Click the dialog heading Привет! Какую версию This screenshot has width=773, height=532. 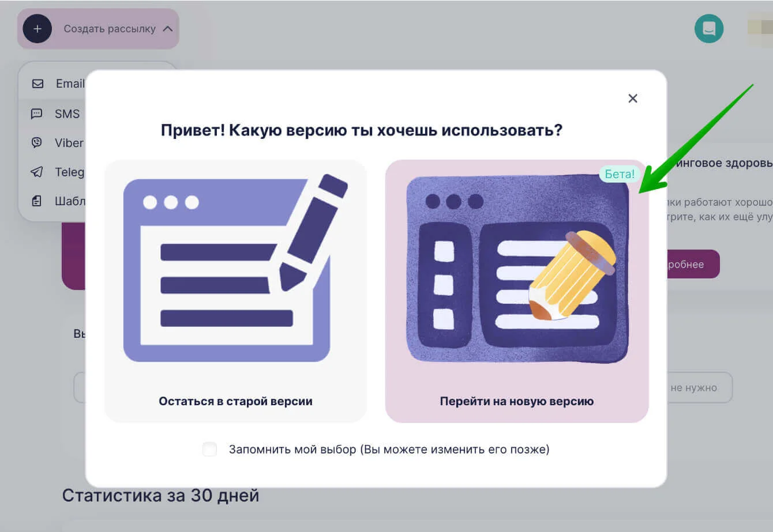click(x=362, y=130)
